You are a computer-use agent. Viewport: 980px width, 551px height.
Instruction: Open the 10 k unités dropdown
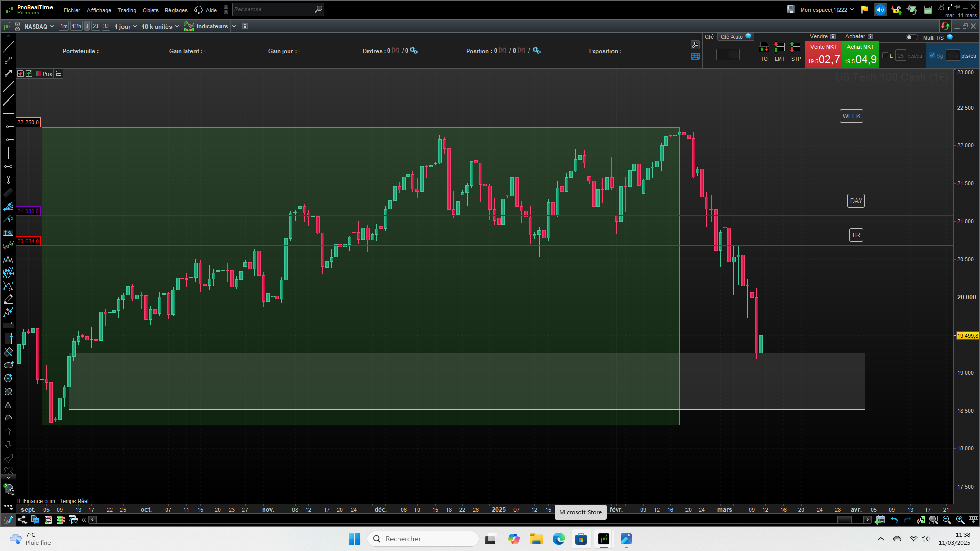(x=160, y=26)
